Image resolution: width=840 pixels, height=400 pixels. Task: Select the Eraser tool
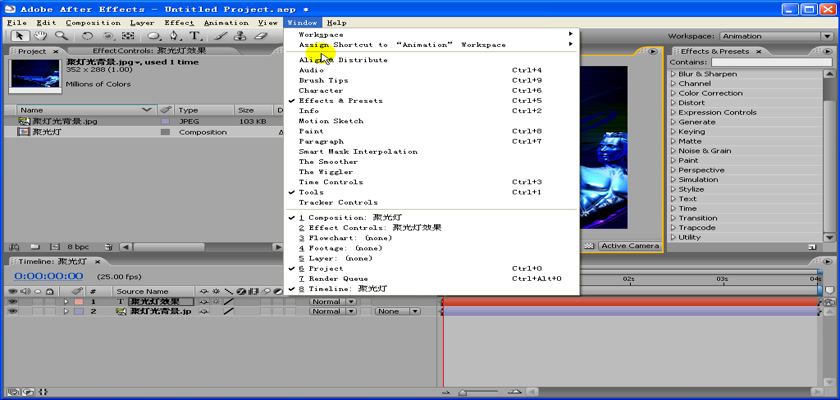260,36
